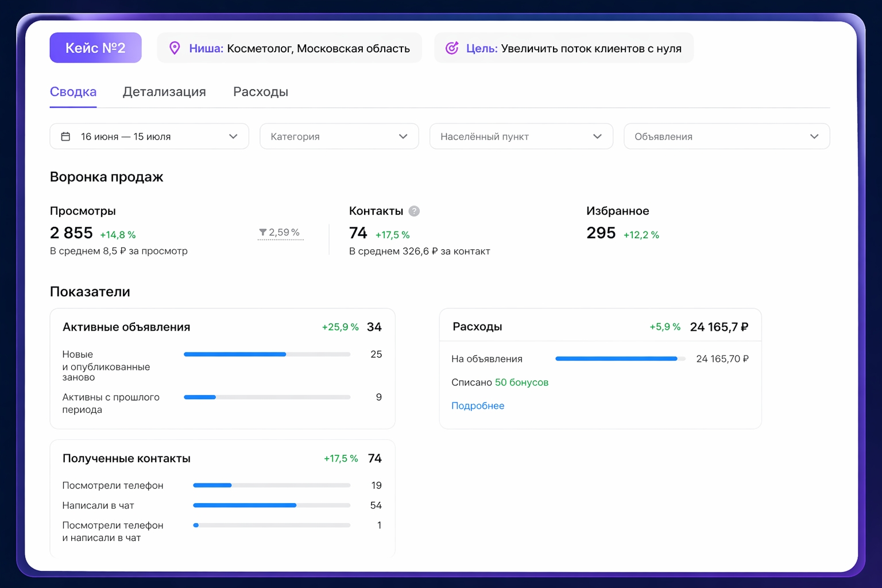Click the Написали в чат progress bar

point(272,505)
